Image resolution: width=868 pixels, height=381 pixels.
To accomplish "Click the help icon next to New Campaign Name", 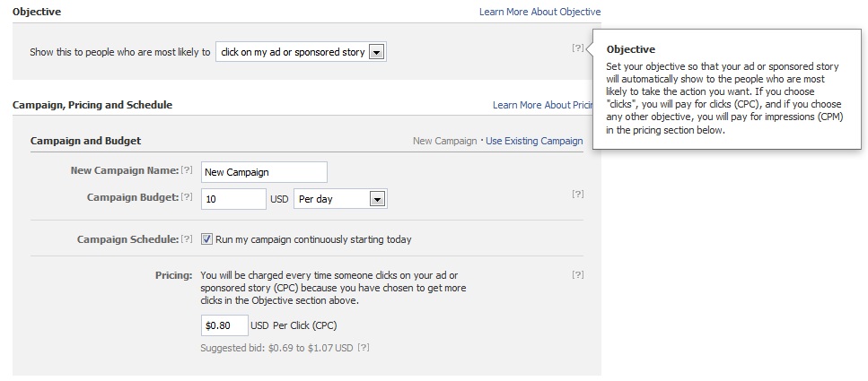I will coord(187,169).
